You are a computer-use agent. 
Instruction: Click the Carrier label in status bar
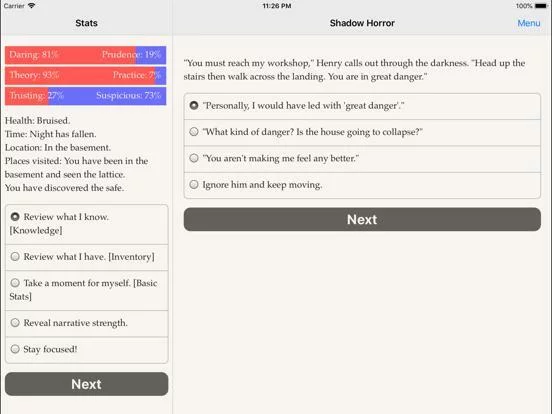click(14, 6)
